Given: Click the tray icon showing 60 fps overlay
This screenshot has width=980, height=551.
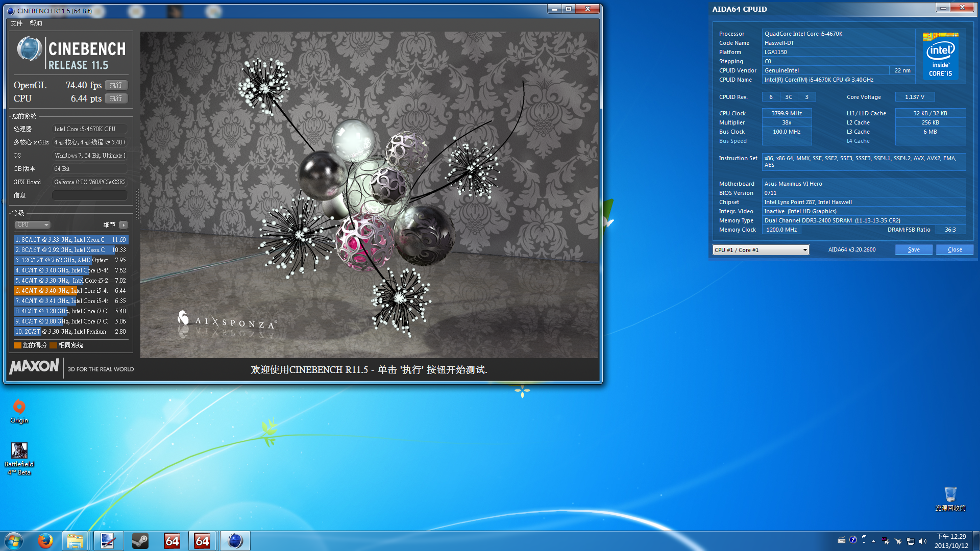Looking at the screenshot, I should (885, 541).
